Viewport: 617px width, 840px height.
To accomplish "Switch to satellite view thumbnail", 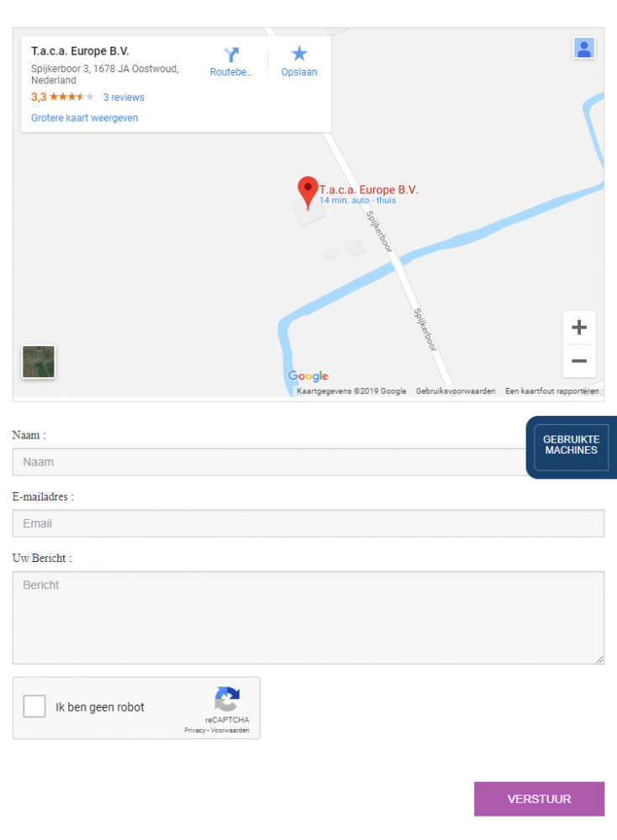I will [x=38, y=361].
